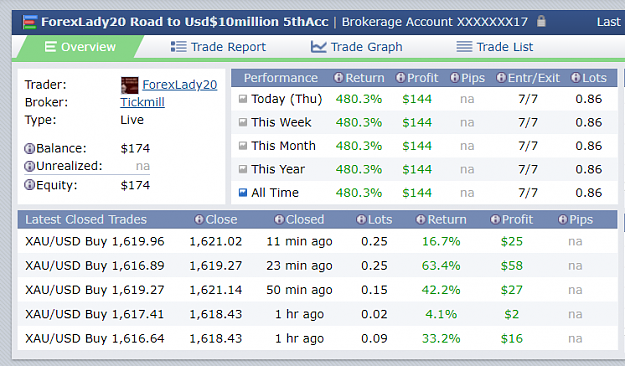This screenshot has width=625, height=366.
Task: Switch to the Trade Report tab
Action: tap(218, 47)
